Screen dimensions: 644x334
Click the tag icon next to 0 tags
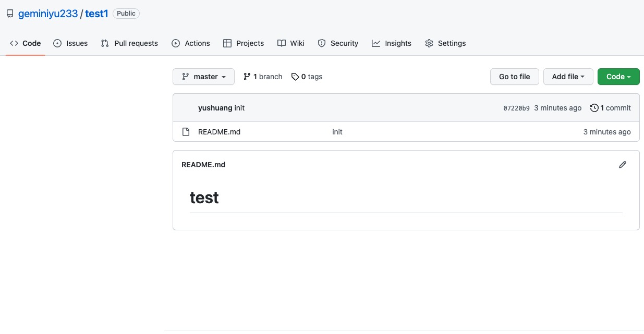pyautogui.click(x=295, y=77)
